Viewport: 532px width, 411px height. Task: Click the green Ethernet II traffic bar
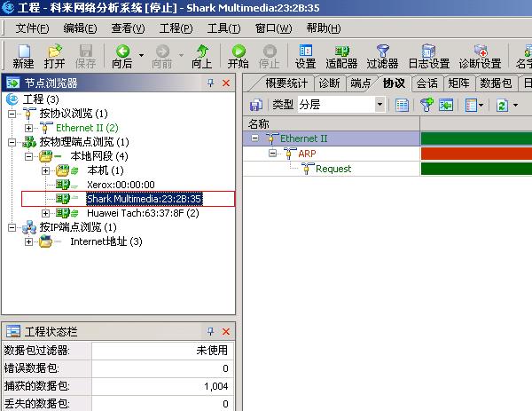pyautogui.click(x=476, y=138)
